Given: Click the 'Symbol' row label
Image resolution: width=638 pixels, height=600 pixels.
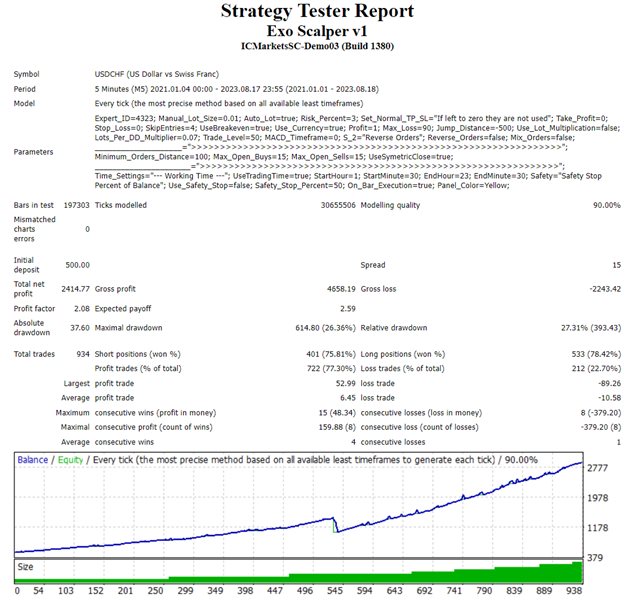Looking at the screenshot, I should click(x=26, y=74).
